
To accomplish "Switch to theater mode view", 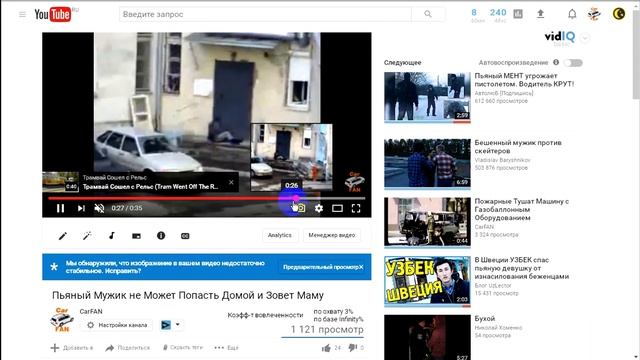I will tap(337, 208).
